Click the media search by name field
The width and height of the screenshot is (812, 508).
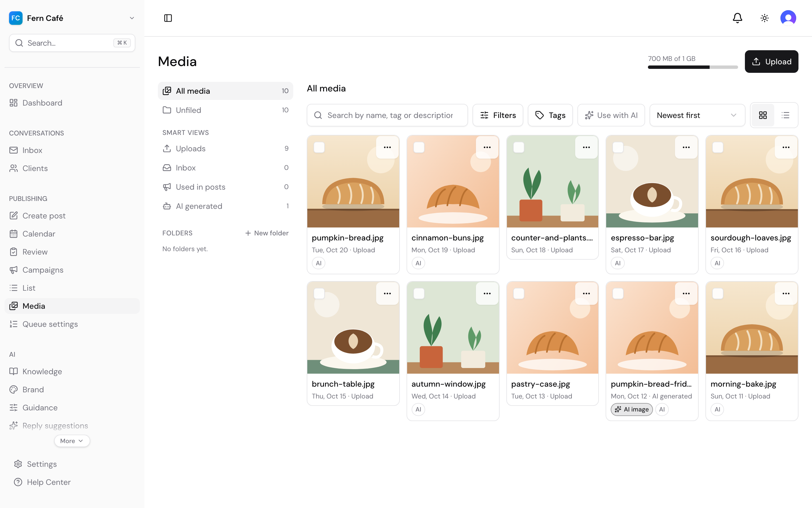tap(387, 115)
